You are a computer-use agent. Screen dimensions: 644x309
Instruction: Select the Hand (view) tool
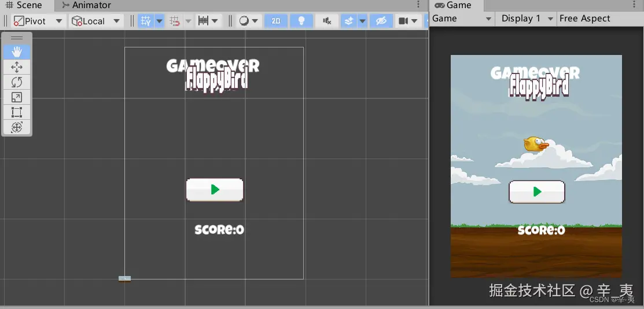tap(16, 51)
